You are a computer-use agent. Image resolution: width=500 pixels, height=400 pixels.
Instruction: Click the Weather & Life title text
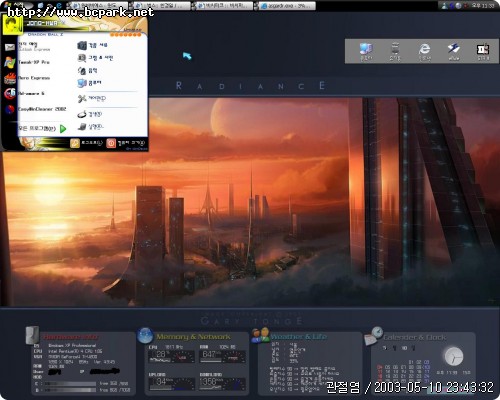[299, 337]
